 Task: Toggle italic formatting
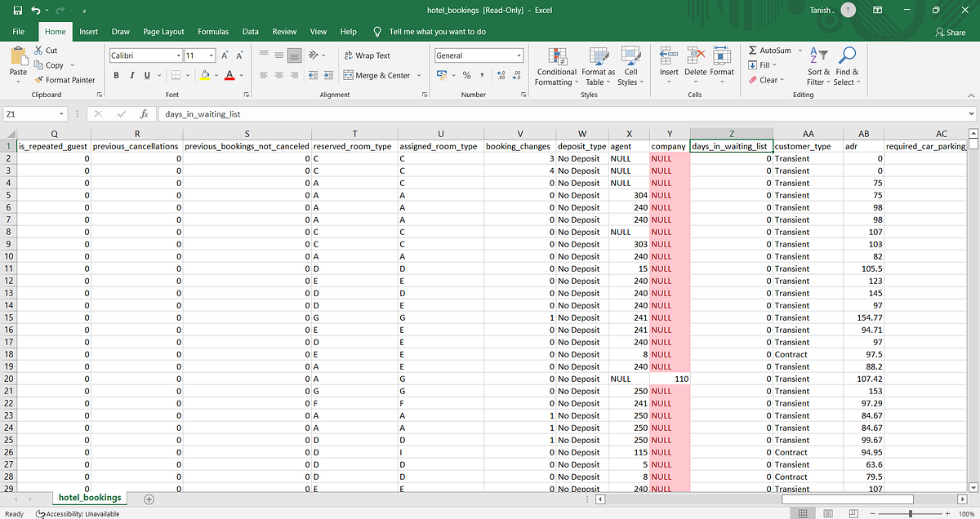tap(131, 74)
